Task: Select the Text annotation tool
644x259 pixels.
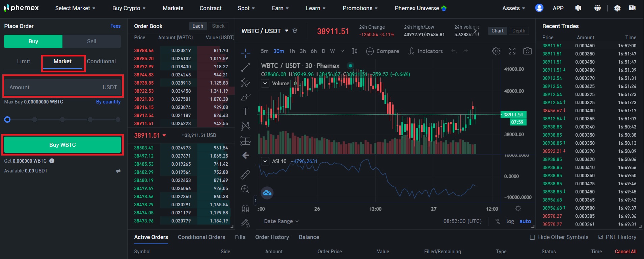Action: (245, 112)
